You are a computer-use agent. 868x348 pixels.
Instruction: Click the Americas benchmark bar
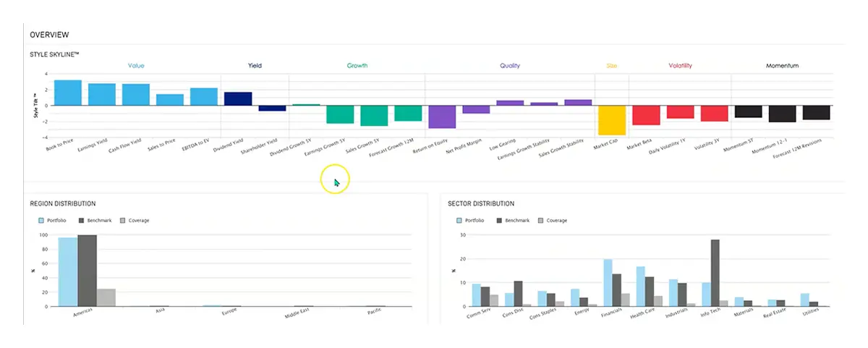tap(87, 271)
